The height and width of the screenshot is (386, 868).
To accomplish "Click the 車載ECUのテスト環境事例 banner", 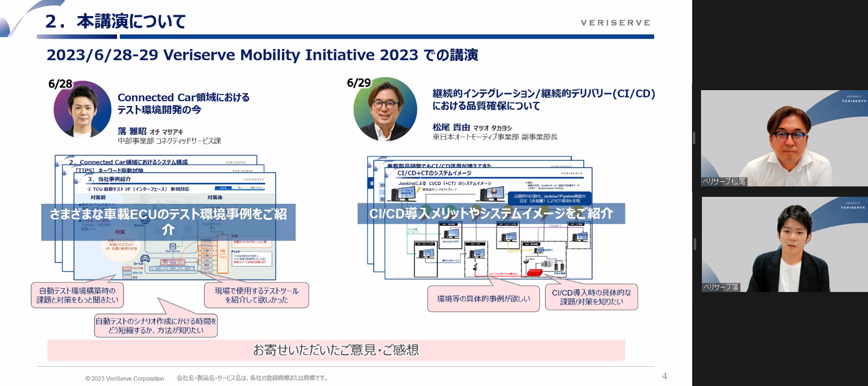I will point(168,222).
